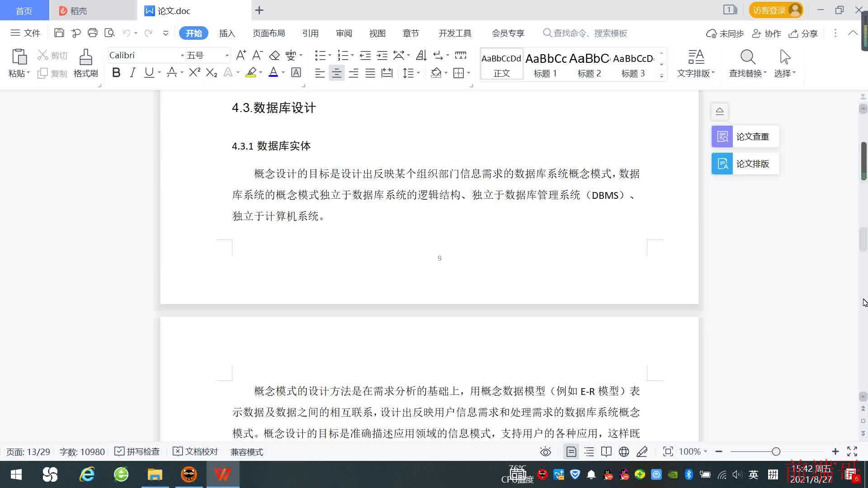Apply subscript X₂ formatting

(x=212, y=72)
